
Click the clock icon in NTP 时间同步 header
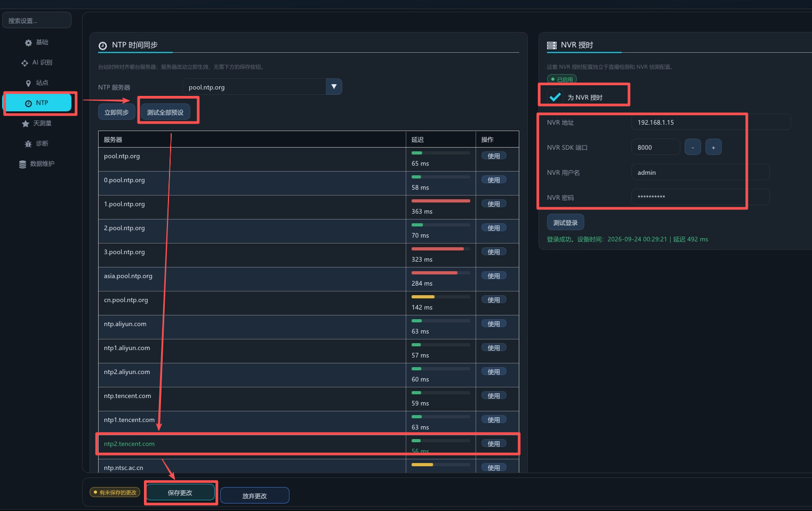103,46
